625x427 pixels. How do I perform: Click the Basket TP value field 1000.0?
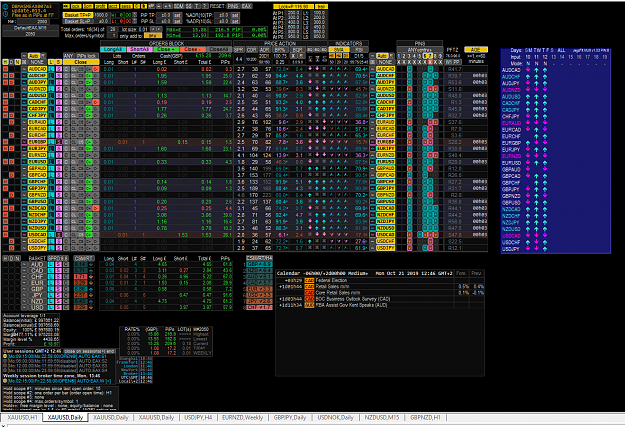[x=101, y=15]
